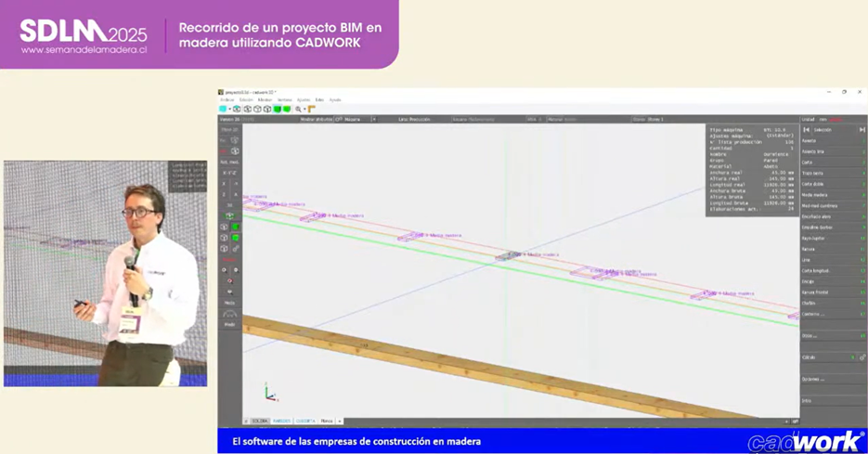Click the previous arrow beside Selección
Image resolution: width=868 pixels, height=454 pixels.
[x=806, y=130]
